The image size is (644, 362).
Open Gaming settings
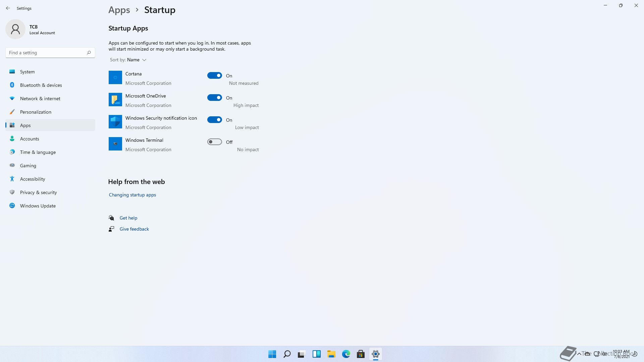pos(50,166)
